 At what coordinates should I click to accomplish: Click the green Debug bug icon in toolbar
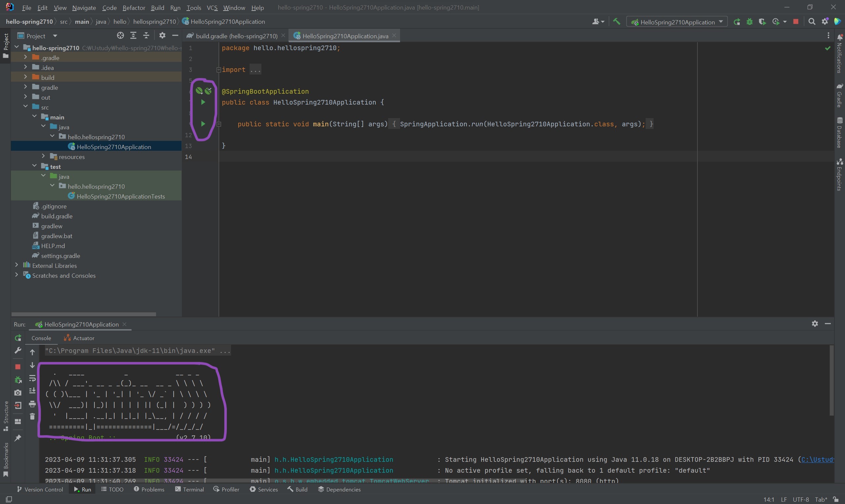pyautogui.click(x=750, y=22)
